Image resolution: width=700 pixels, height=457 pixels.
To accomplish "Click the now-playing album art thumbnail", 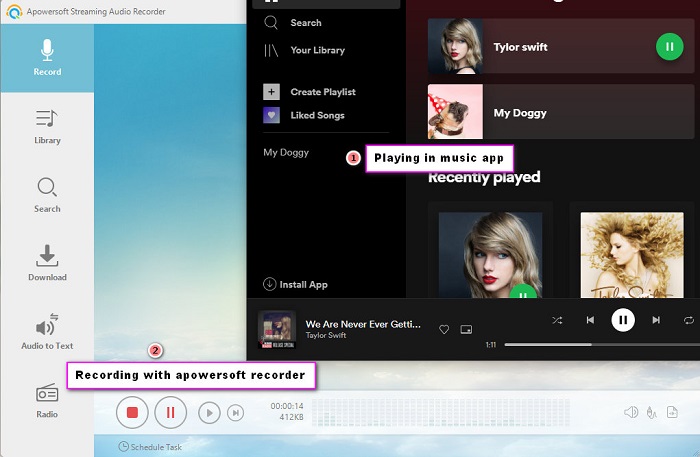I will [277, 329].
